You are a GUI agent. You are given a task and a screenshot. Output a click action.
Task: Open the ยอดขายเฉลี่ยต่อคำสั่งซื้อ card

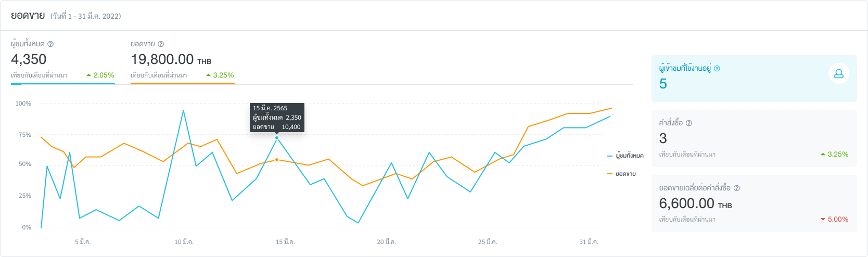pos(754,203)
